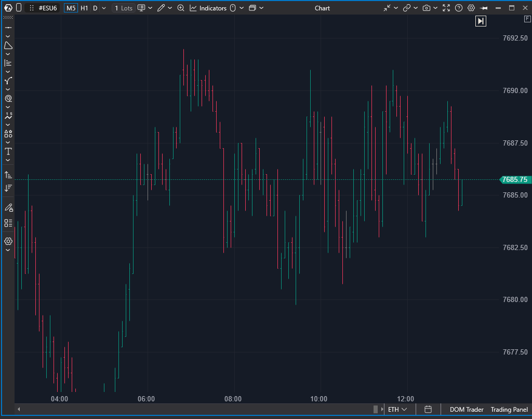
Task: Expand the chart template dropdown arrow
Action: click(150, 8)
